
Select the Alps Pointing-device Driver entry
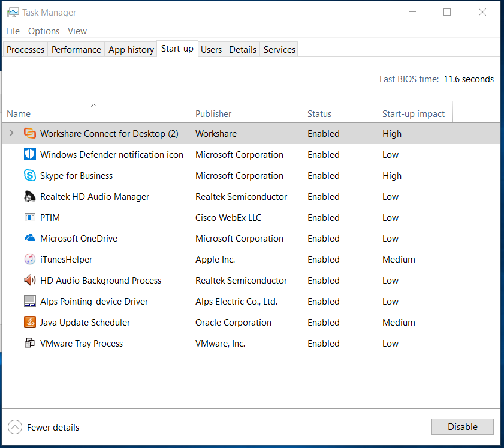coord(251,301)
